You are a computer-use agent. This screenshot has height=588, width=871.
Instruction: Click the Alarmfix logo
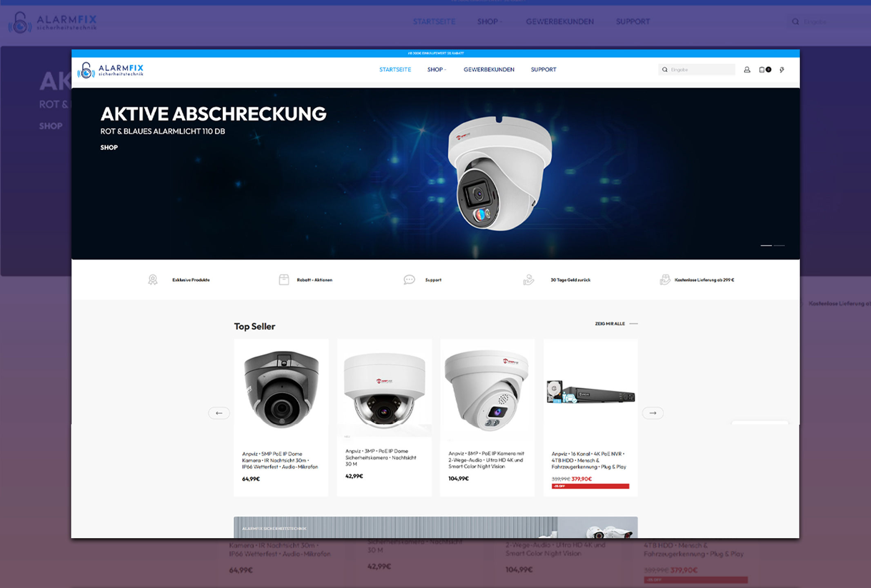(x=111, y=70)
